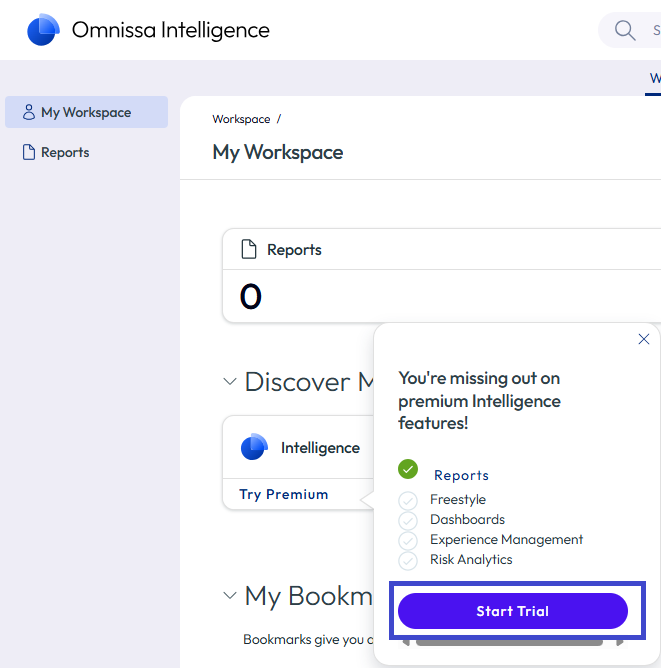Screen dimensions: 661x668
Task: Click the Experience Management check circle icon
Action: point(408,541)
